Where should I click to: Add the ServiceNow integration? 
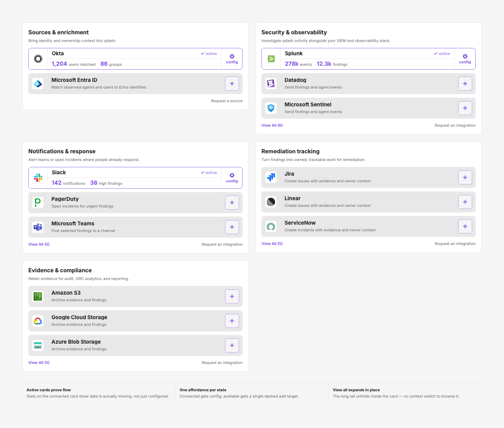[x=465, y=226]
